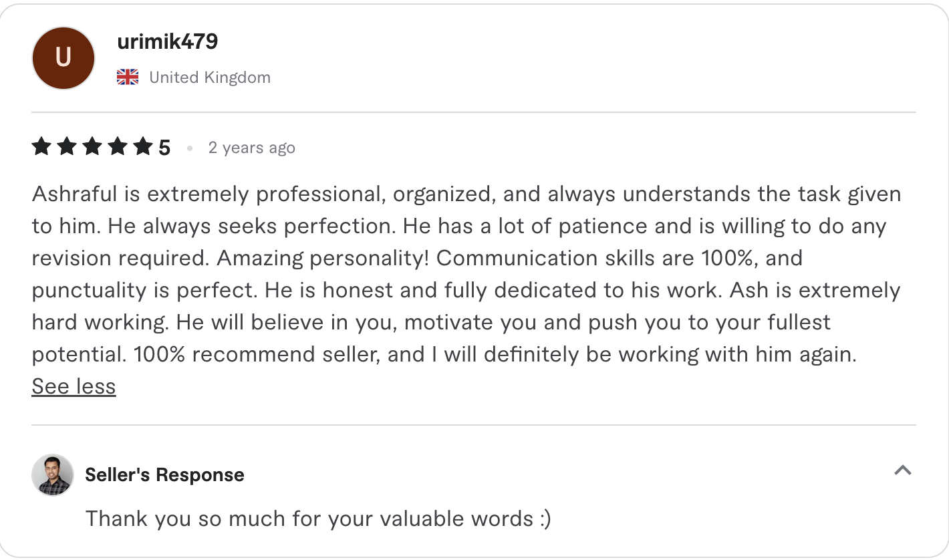Select the third star of the review rating
The height and width of the screenshot is (560, 949).
click(x=92, y=146)
